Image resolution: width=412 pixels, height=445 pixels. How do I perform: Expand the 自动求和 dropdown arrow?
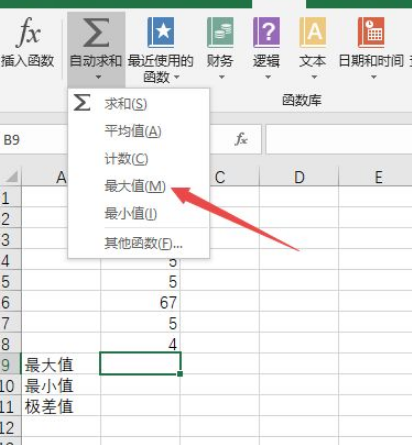click(x=98, y=77)
